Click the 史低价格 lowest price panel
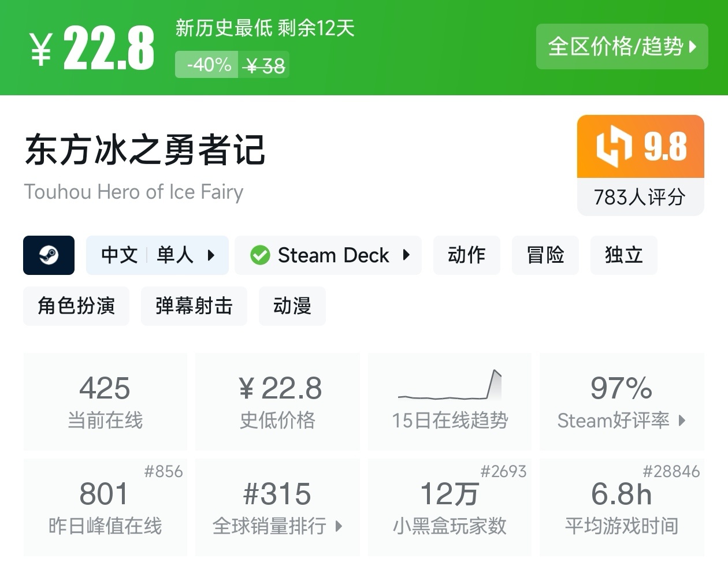This screenshot has height=562, width=728. pyautogui.click(x=277, y=401)
